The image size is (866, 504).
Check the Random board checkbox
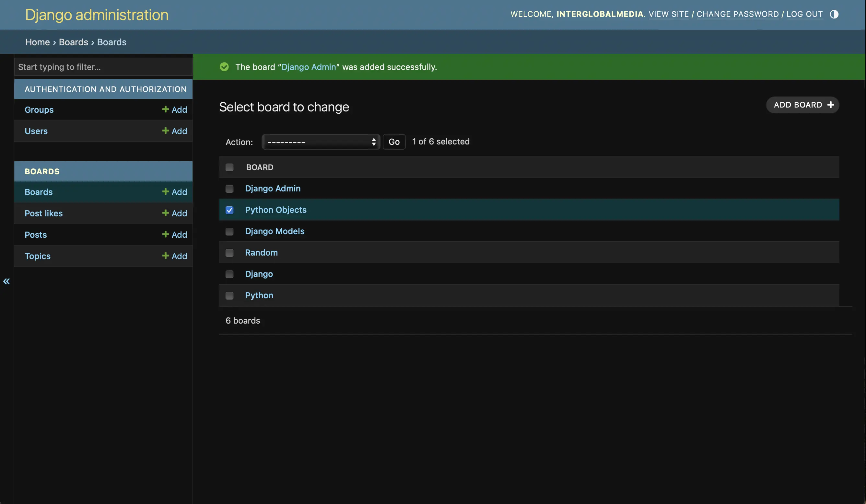tap(229, 253)
